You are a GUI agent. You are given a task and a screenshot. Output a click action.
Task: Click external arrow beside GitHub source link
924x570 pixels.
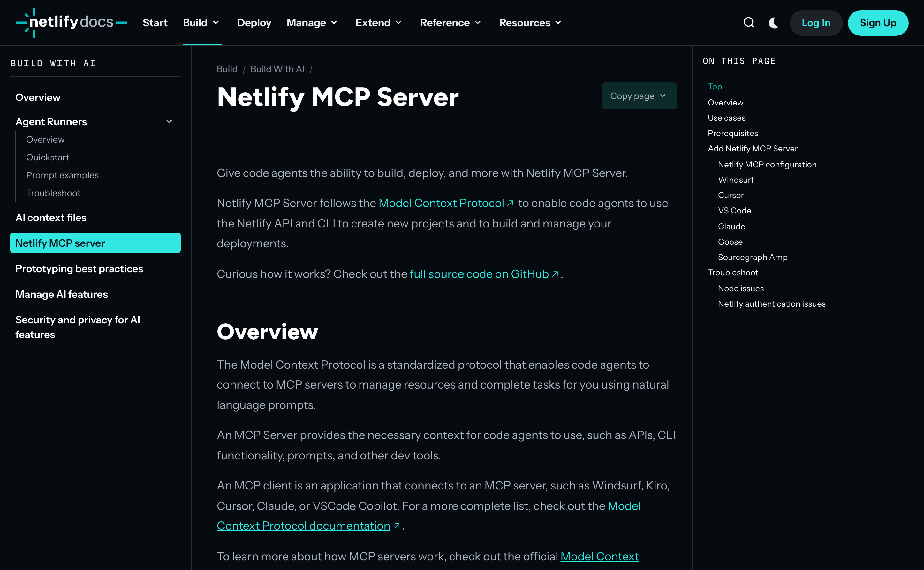coord(555,274)
